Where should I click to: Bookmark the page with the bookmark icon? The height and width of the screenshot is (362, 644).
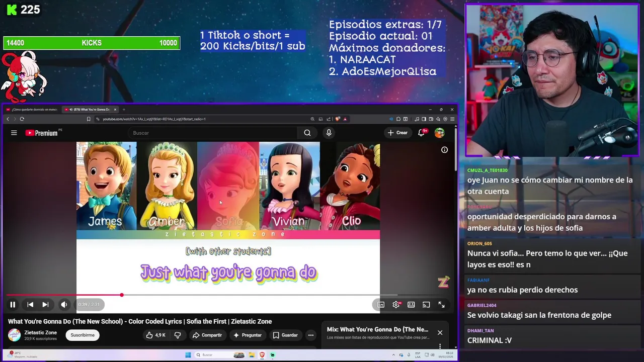89,119
